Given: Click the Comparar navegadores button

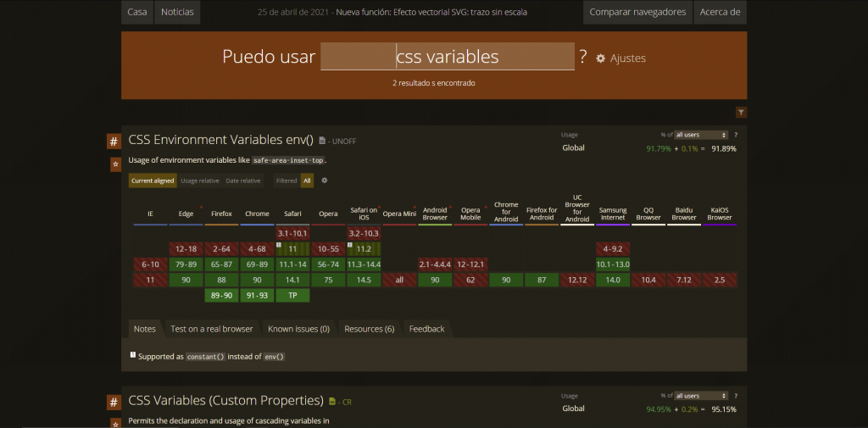Looking at the screenshot, I should tap(637, 12).
